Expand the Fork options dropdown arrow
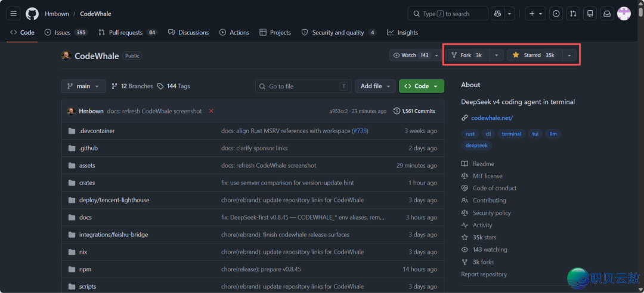The image size is (644, 293). click(x=497, y=55)
